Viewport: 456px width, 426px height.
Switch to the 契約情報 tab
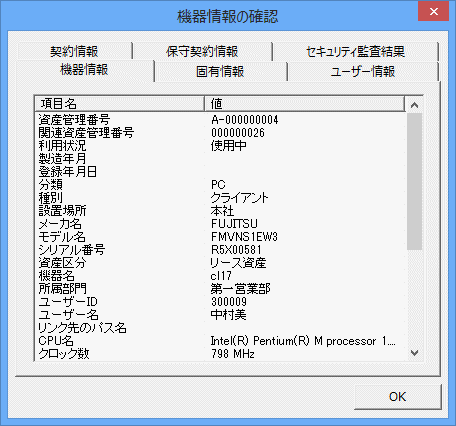(x=75, y=51)
